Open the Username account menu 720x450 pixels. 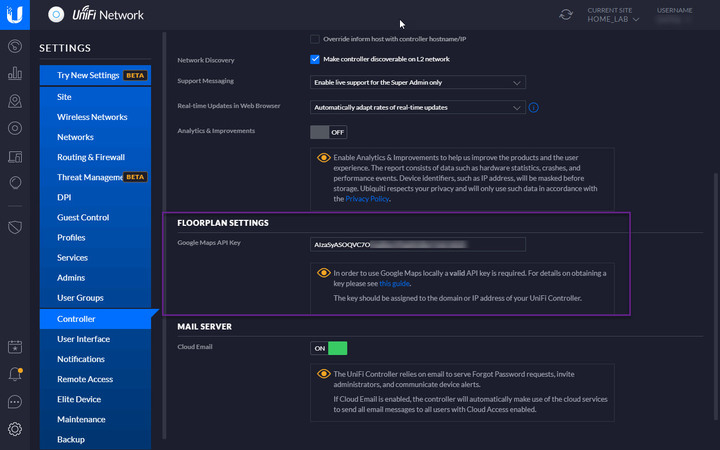click(674, 15)
